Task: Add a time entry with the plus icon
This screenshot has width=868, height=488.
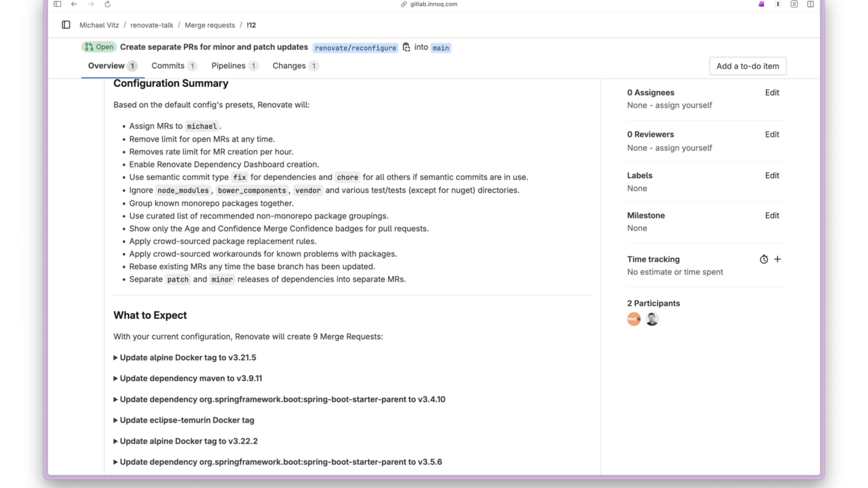Action: (x=777, y=259)
